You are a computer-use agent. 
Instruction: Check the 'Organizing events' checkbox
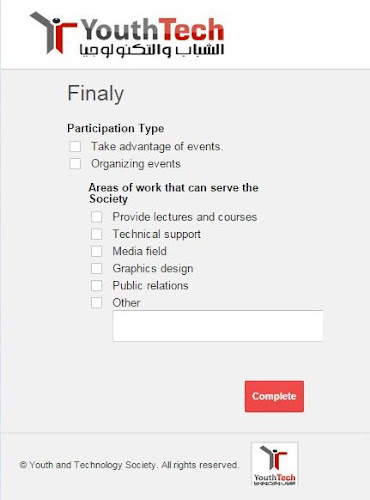[75, 164]
